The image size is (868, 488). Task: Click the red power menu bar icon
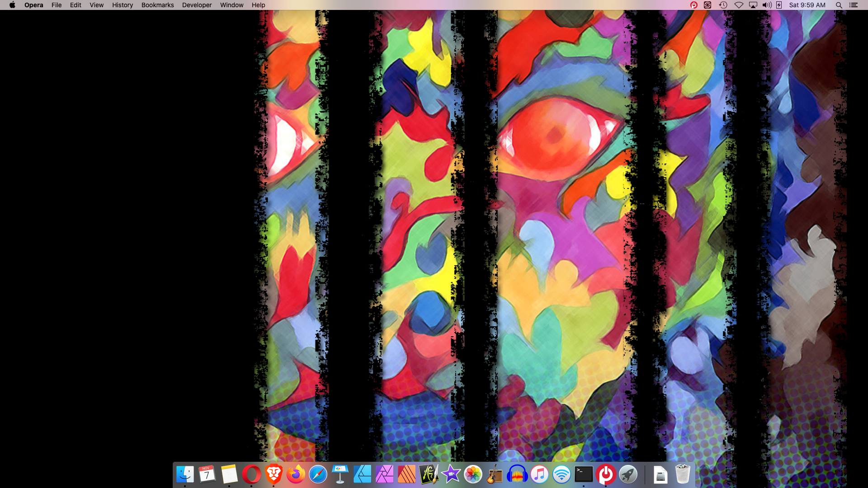(x=693, y=5)
